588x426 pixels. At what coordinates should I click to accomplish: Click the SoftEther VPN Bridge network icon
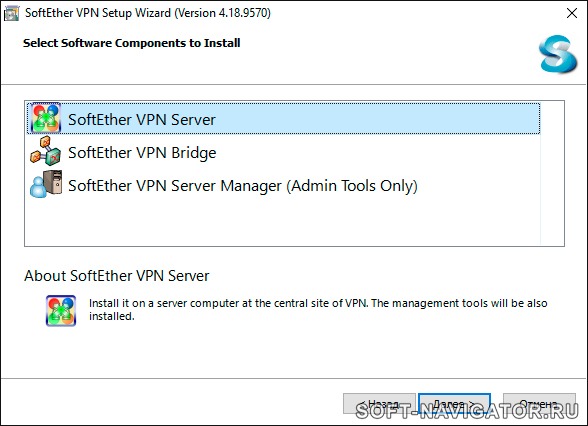click(x=46, y=151)
